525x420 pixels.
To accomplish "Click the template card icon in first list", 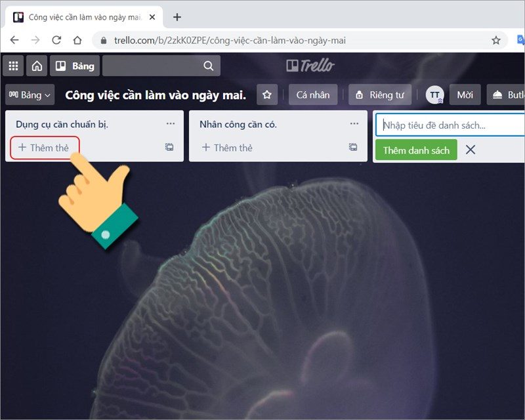I will pyautogui.click(x=169, y=148).
